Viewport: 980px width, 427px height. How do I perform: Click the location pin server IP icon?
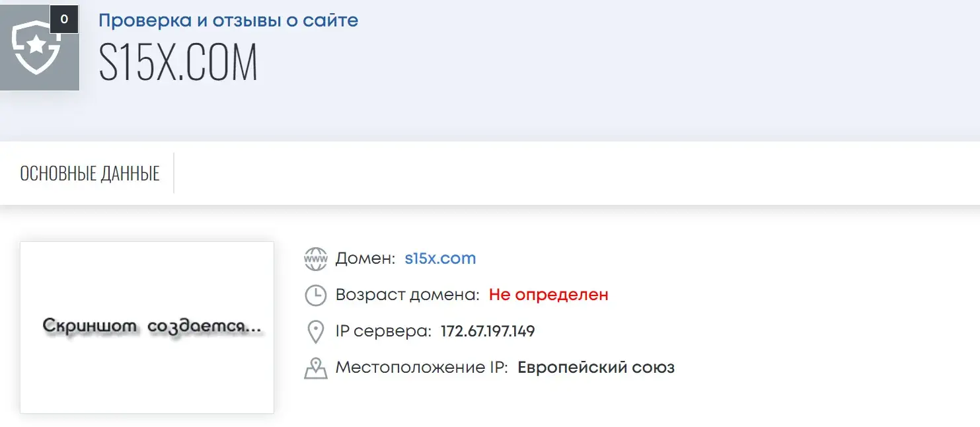pyautogui.click(x=316, y=331)
